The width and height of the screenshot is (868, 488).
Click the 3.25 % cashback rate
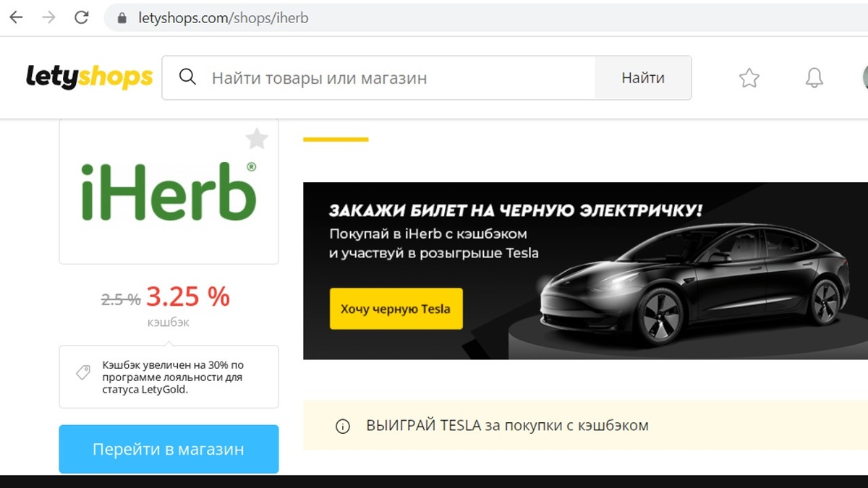tap(188, 296)
